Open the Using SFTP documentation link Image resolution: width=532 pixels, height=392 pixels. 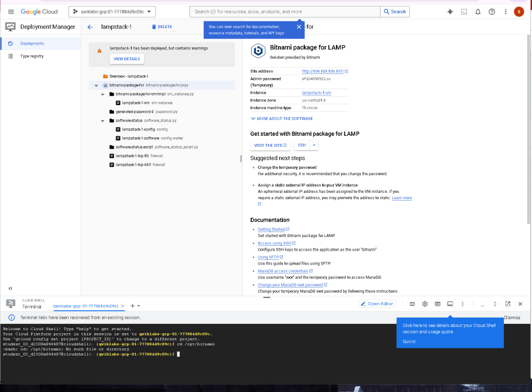pyautogui.click(x=270, y=257)
